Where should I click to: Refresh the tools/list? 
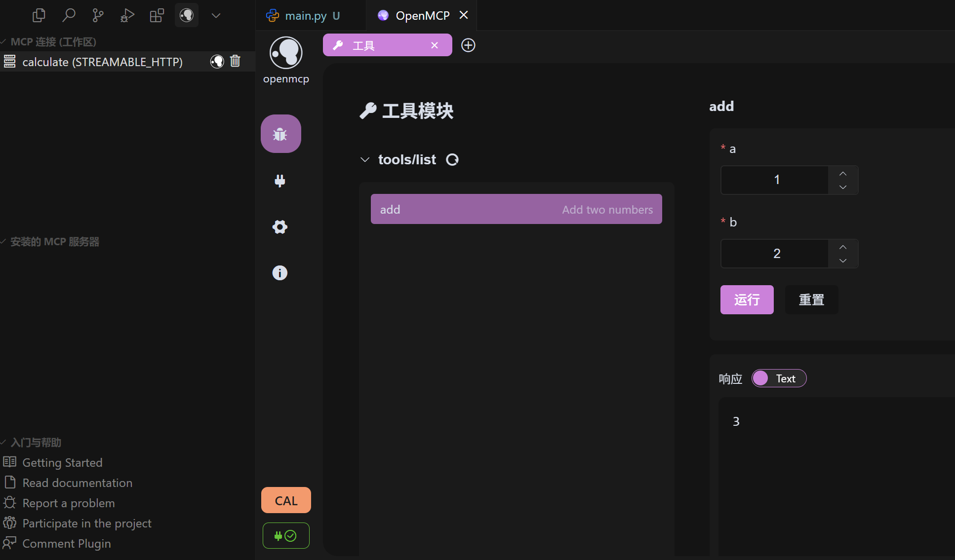pos(452,160)
